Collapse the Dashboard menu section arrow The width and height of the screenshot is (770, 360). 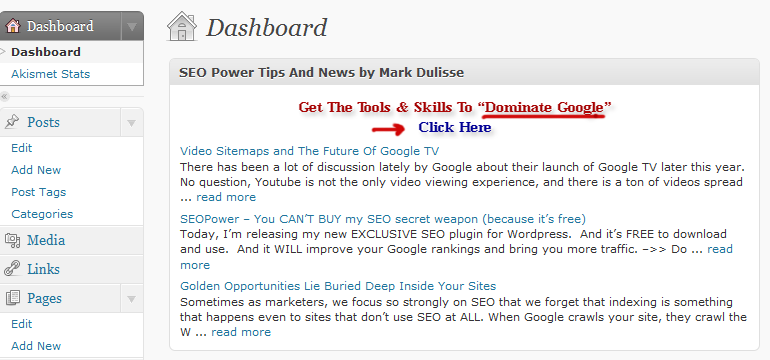[132, 26]
